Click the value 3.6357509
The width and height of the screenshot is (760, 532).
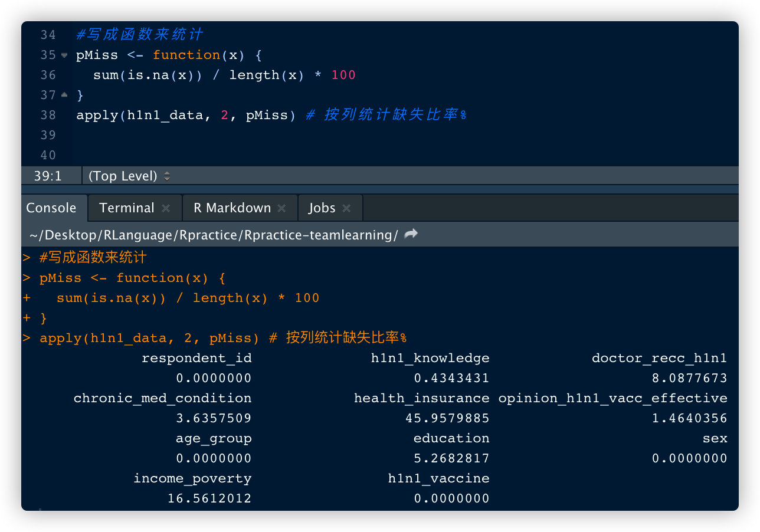214,418
